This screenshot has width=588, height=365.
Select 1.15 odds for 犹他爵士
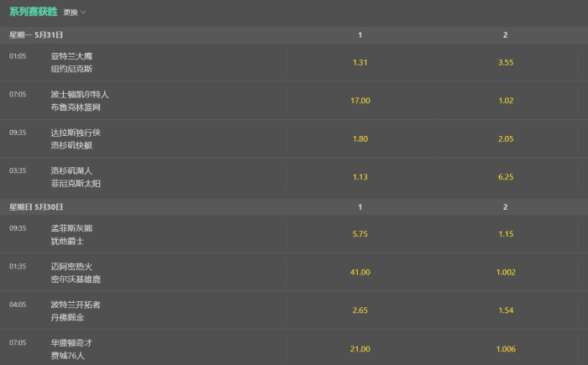(506, 234)
